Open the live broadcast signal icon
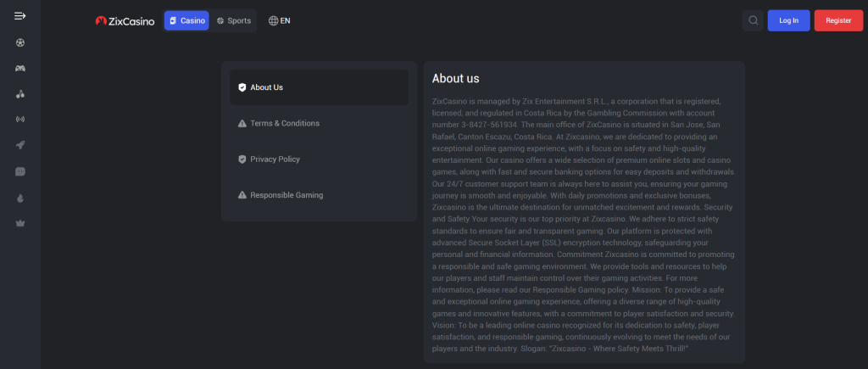The height and width of the screenshot is (369, 868). [20, 120]
